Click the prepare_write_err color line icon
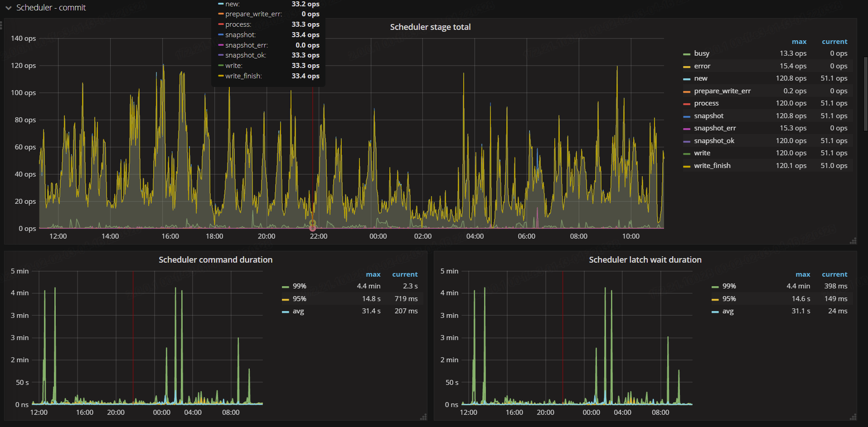This screenshot has width=868, height=427. coord(686,91)
